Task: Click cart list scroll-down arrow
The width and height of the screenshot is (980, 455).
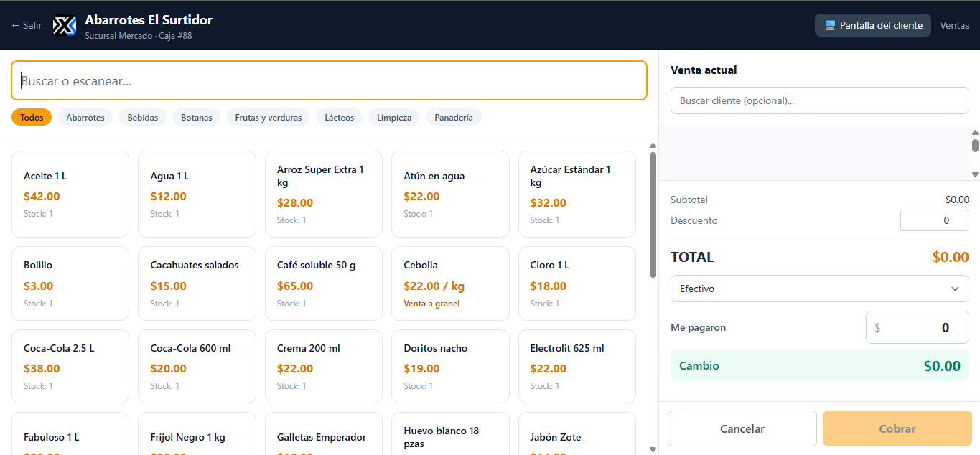Action: (x=975, y=174)
